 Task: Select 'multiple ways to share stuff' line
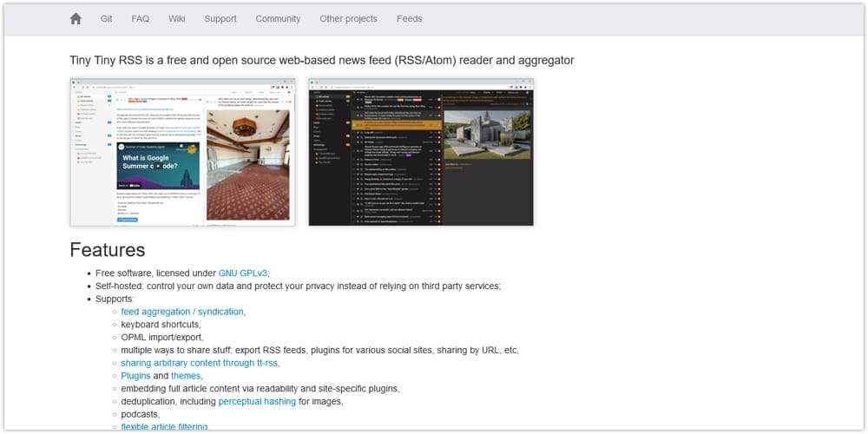pyautogui.click(x=319, y=351)
